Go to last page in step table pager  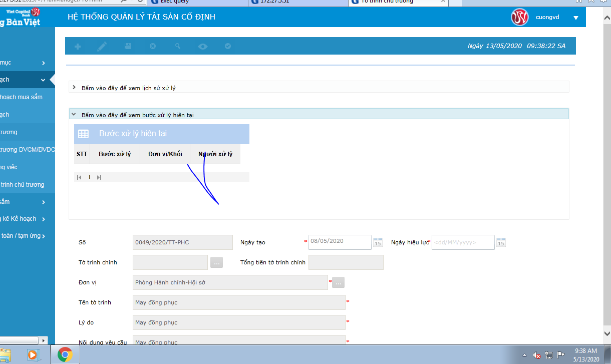coord(99,177)
